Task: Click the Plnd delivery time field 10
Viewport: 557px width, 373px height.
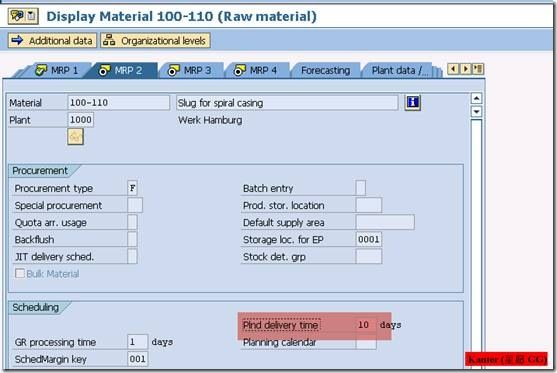Action: [366, 325]
